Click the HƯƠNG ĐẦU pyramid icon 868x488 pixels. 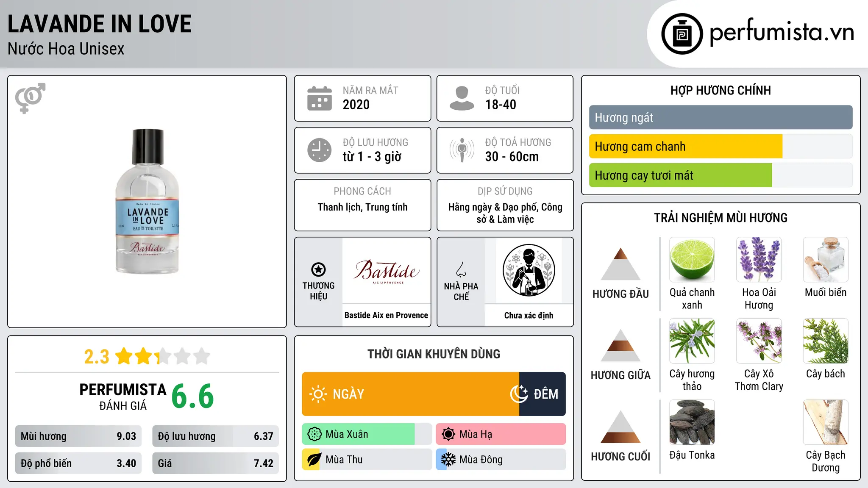pos(620,264)
